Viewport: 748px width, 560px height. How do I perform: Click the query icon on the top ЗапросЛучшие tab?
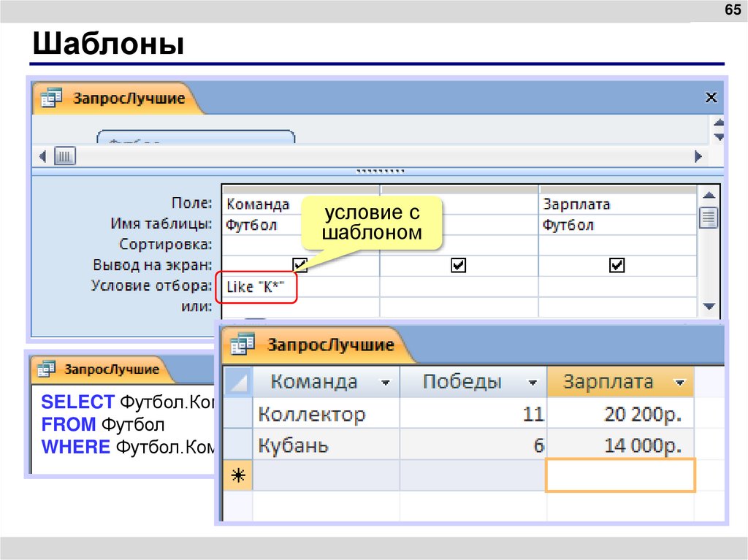52,99
